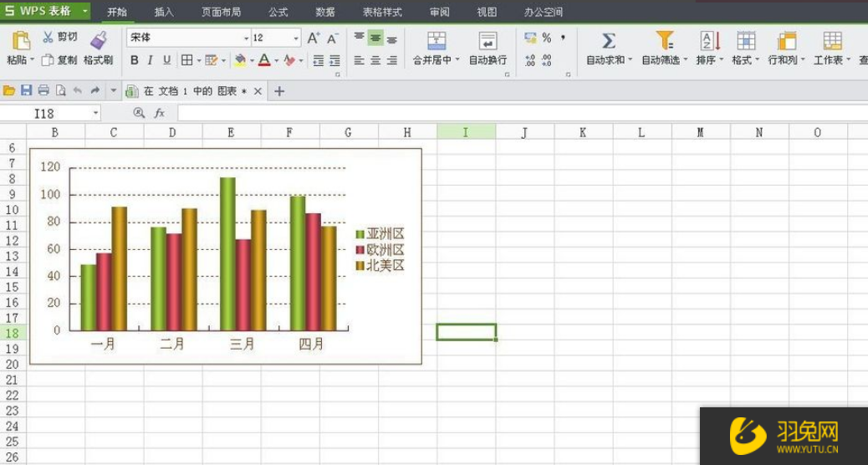
Task: Click the clear format eraser icon
Action: click(x=289, y=60)
